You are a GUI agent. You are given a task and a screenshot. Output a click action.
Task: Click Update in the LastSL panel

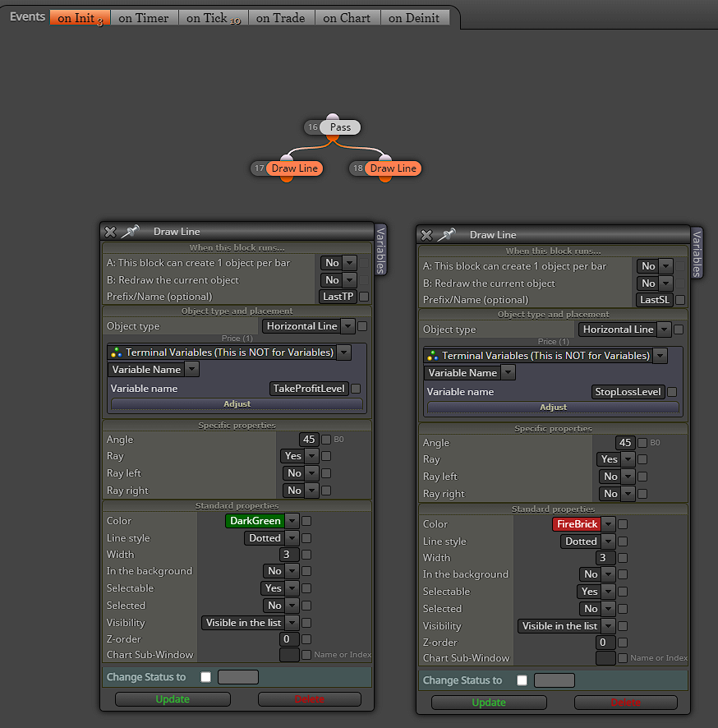[x=489, y=703]
